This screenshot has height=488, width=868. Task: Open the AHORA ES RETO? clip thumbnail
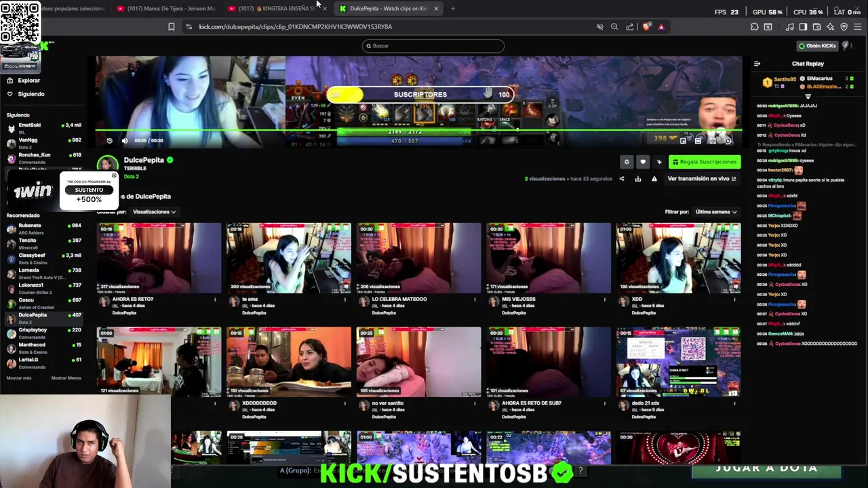pyautogui.click(x=159, y=258)
